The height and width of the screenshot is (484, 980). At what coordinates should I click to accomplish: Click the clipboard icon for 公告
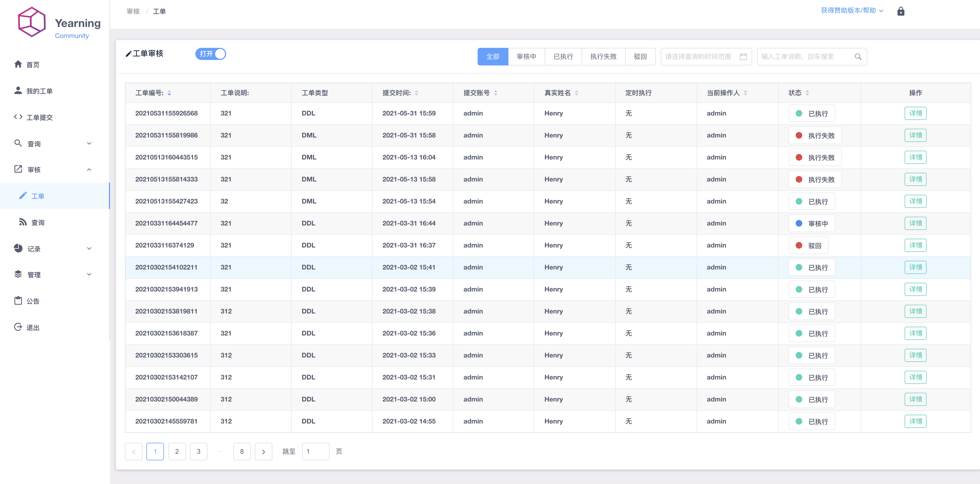click(18, 301)
